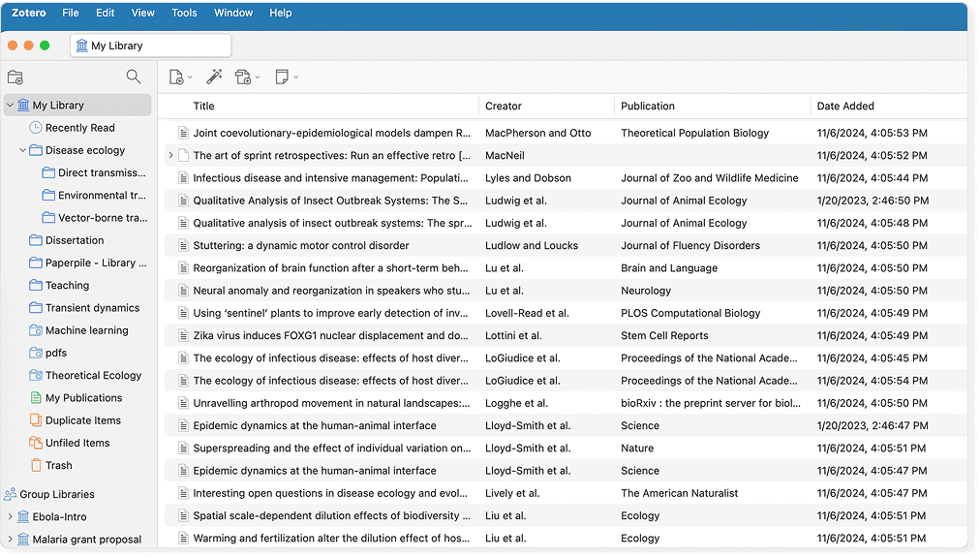Image resolution: width=980 pixels, height=558 pixels.
Task: Click item icon for sprint retrospectives row
Action: [183, 156]
